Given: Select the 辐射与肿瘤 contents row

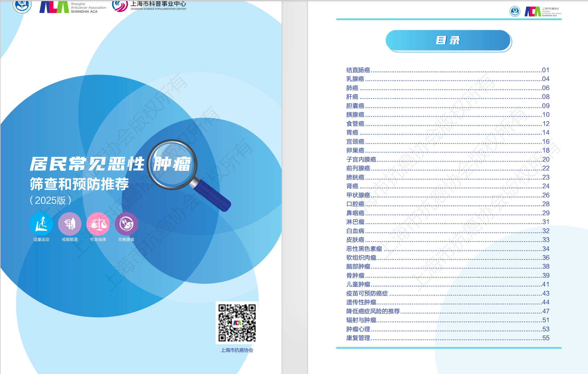Looking at the screenshot, I should pyautogui.click(x=448, y=320).
